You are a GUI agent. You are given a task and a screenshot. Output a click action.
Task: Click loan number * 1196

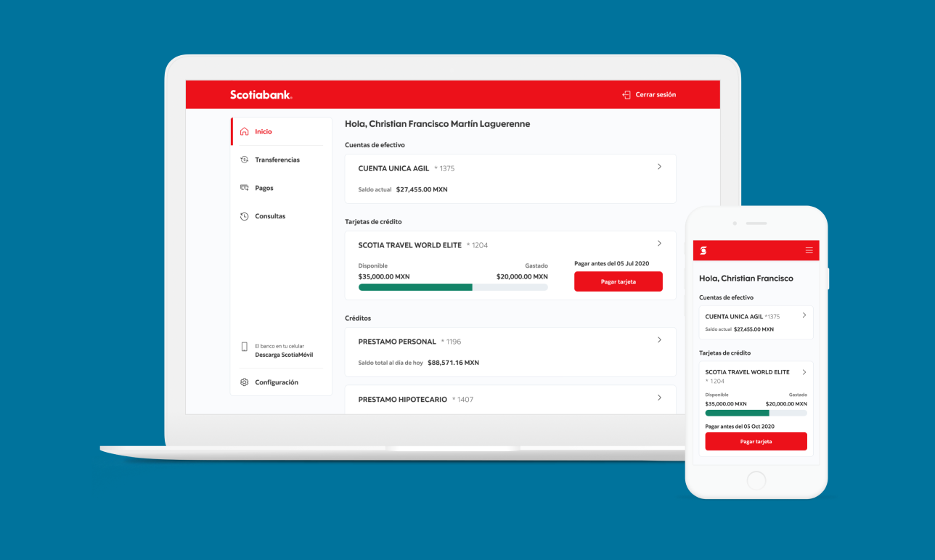451,342
